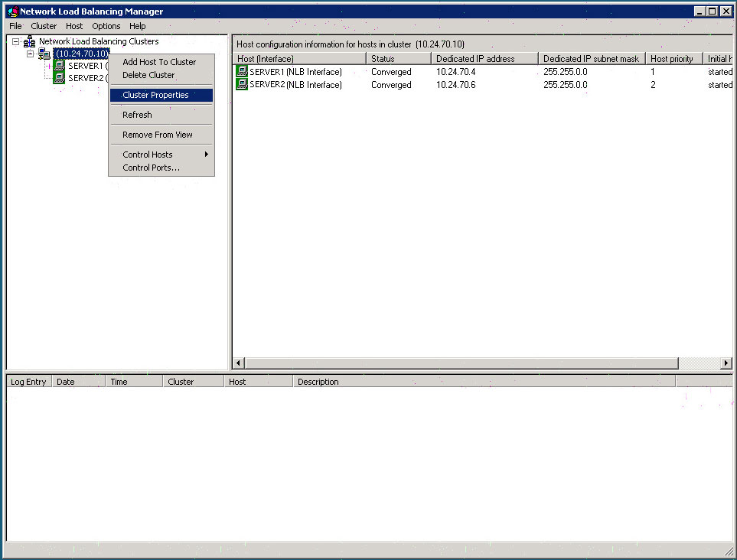Sort by Status column header
The image size is (737, 560).
point(399,59)
